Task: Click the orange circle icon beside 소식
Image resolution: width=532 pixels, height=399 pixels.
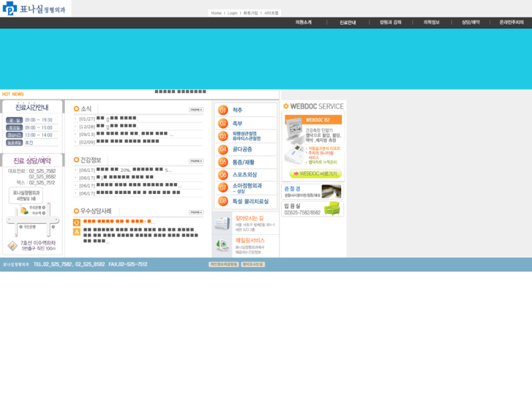Action: tap(76, 108)
